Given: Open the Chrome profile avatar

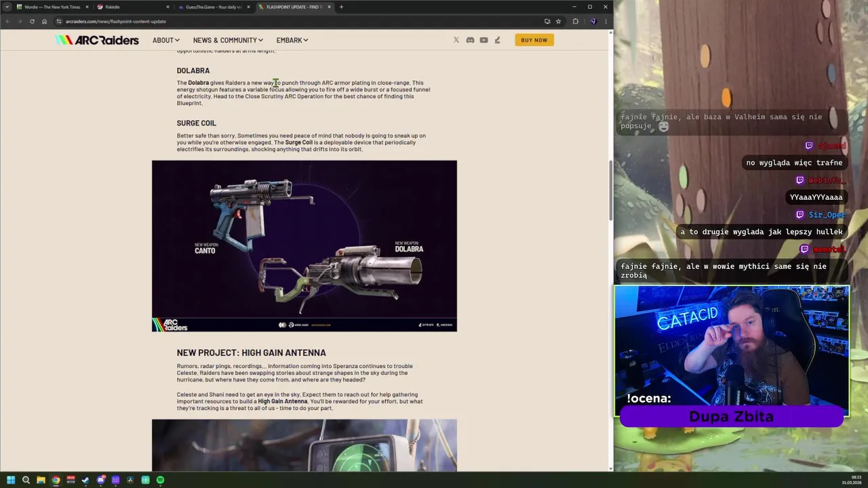Looking at the screenshot, I should (593, 21).
